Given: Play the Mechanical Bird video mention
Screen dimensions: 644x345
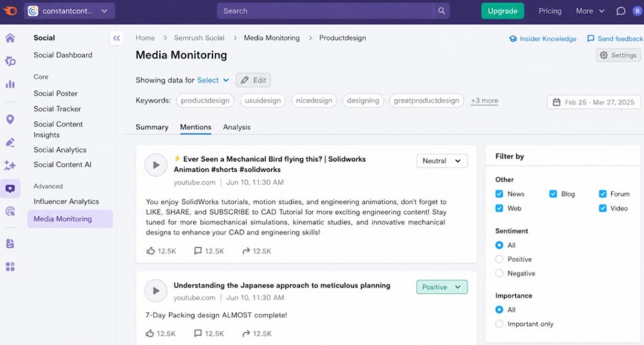Looking at the screenshot, I should [x=156, y=165].
